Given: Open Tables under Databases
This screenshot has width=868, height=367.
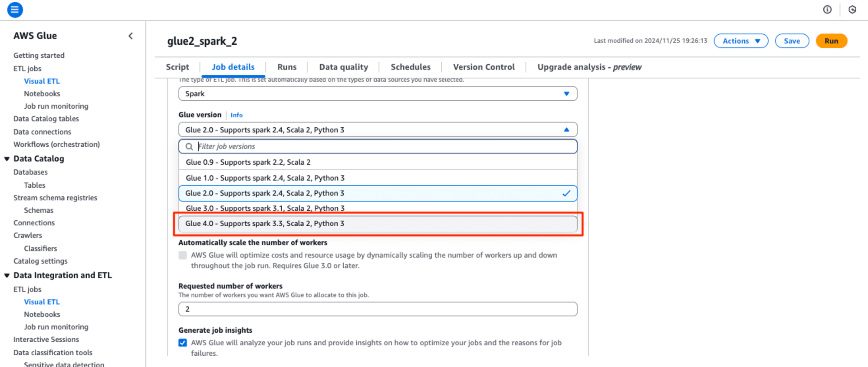Looking at the screenshot, I should point(34,185).
